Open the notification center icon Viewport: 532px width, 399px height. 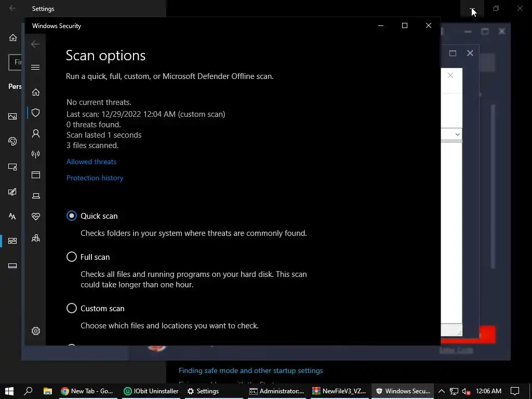[x=515, y=391]
